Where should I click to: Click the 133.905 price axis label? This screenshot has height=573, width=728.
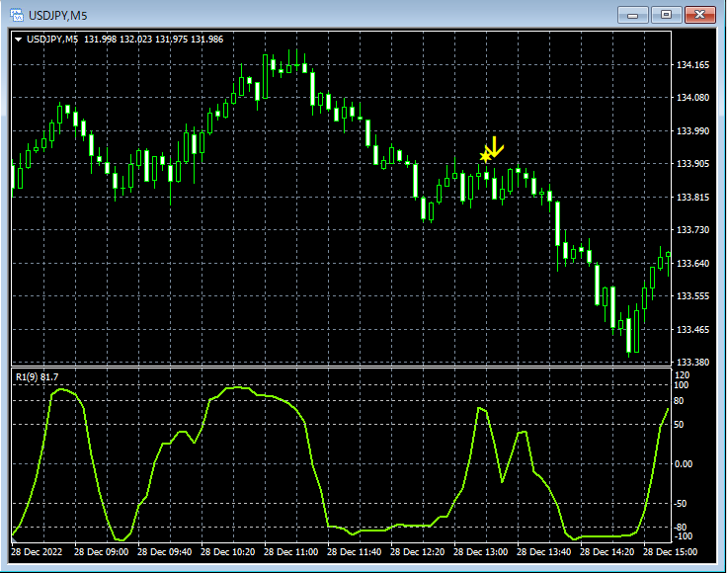point(692,163)
